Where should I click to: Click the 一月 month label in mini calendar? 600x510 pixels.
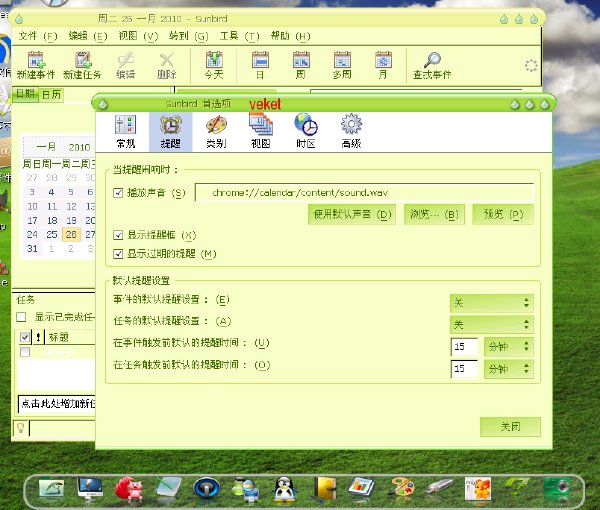46,147
